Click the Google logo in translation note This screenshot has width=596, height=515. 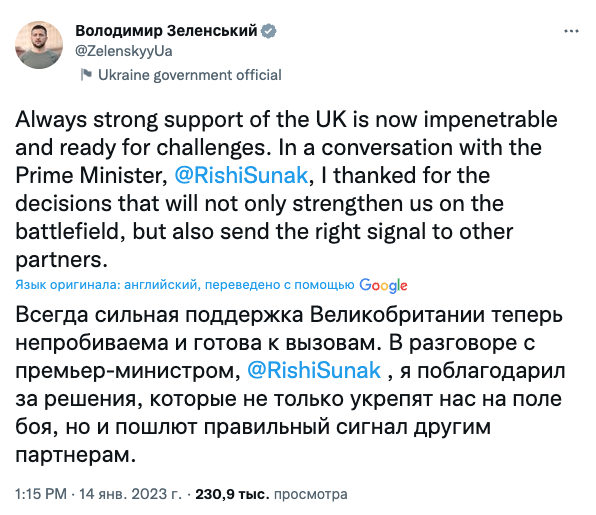click(383, 285)
